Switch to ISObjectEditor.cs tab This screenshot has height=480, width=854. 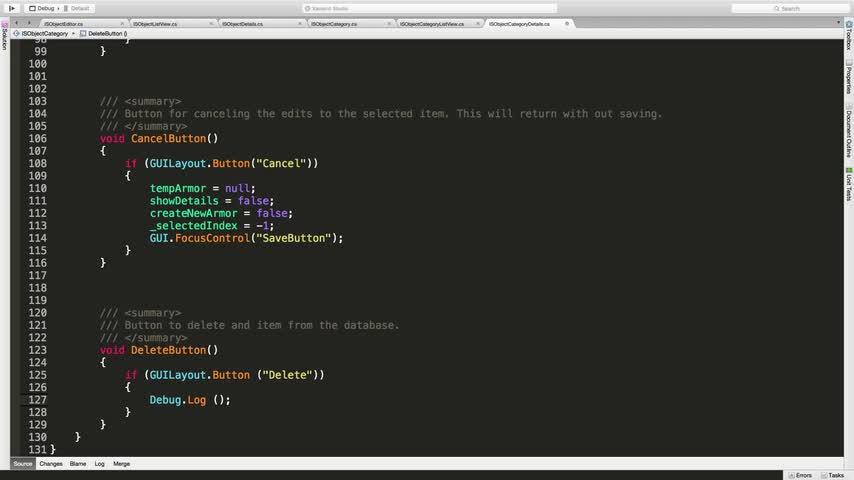click(64, 24)
